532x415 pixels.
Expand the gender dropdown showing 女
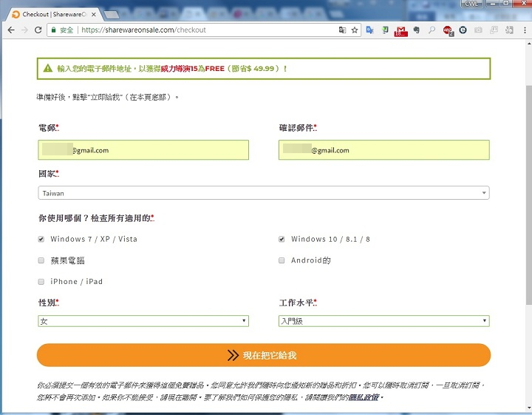tap(143, 321)
